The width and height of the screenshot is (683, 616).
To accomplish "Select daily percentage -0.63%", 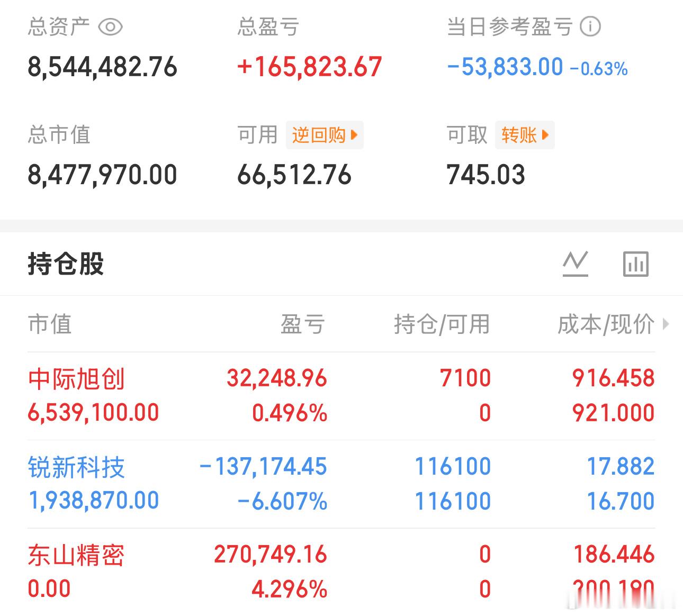I will [x=599, y=69].
